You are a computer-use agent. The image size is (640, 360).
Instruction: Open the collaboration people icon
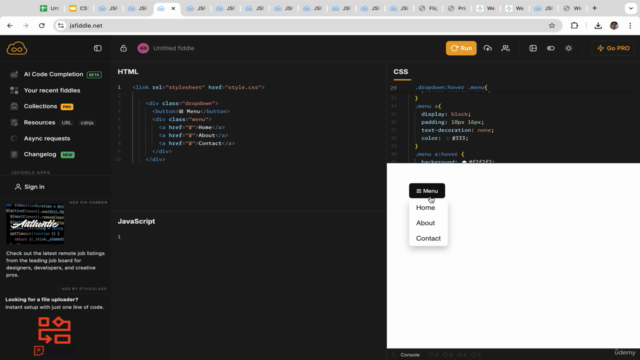pos(505,48)
